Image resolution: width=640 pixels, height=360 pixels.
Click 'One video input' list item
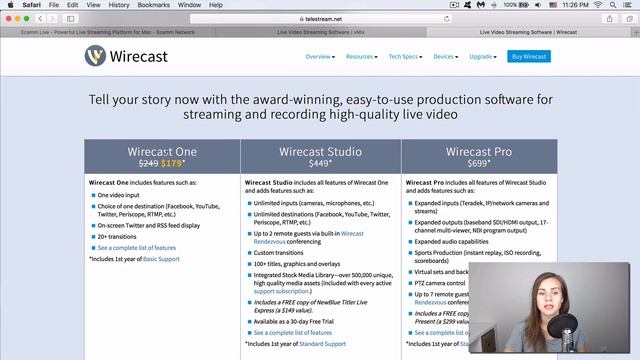point(118,195)
